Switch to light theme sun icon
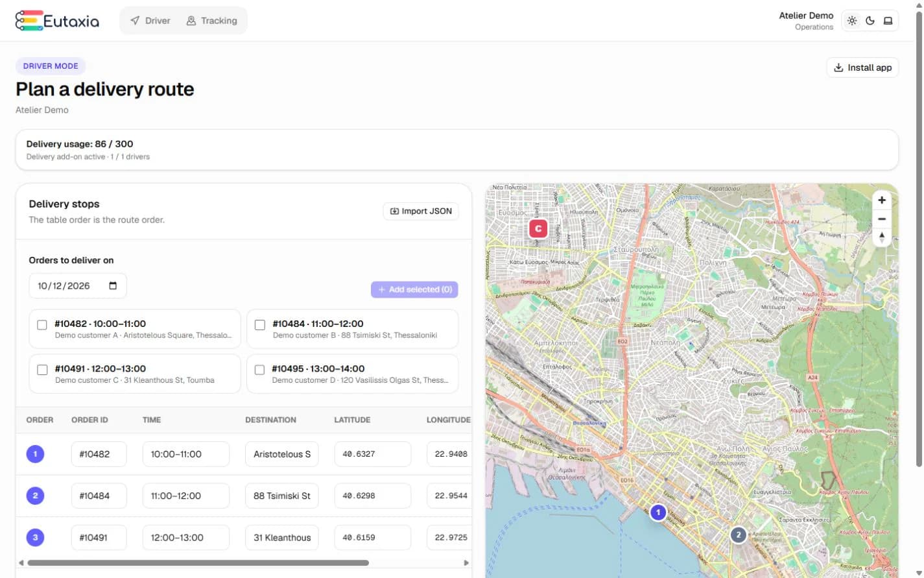Screen dimensions: 924x578 pyautogui.click(x=852, y=21)
